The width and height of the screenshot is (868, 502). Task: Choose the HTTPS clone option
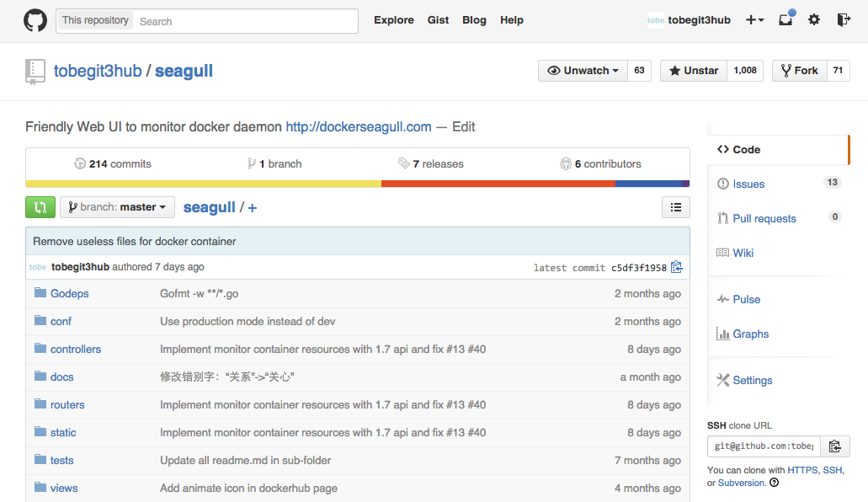pos(802,470)
